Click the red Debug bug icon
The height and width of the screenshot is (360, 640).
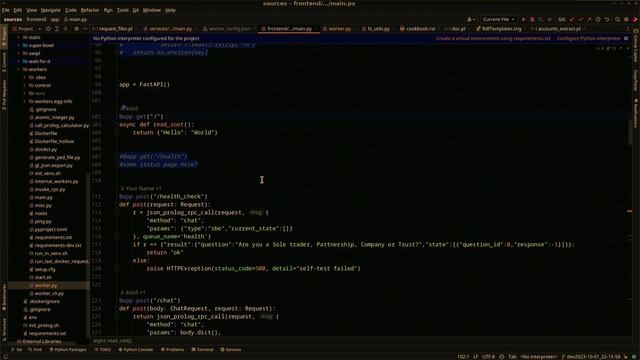tap(532, 20)
